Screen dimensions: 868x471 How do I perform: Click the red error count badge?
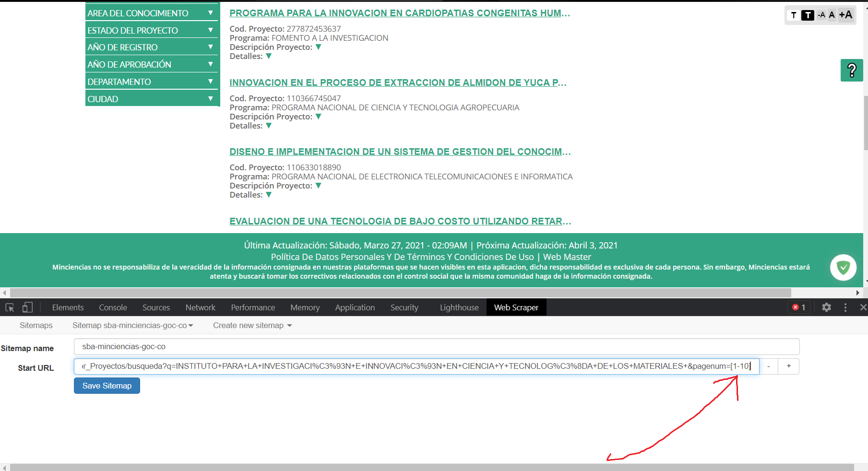(x=799, y=307)
